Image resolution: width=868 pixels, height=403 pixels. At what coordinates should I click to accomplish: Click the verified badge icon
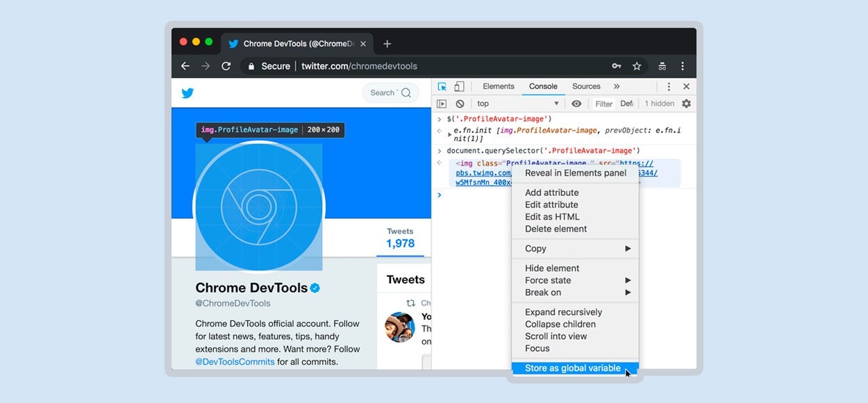point(315,288)
